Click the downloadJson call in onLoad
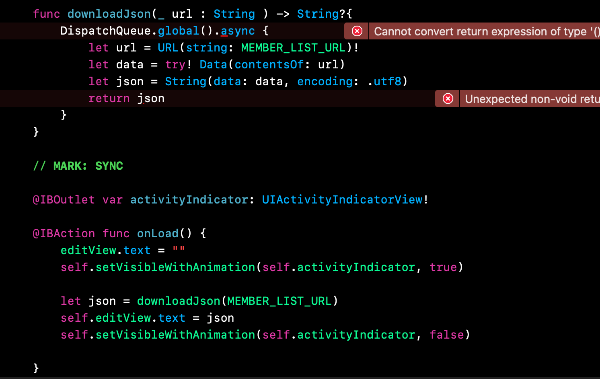Image resolution: width=600 pixels, height=379 pixels. (179, 301)
